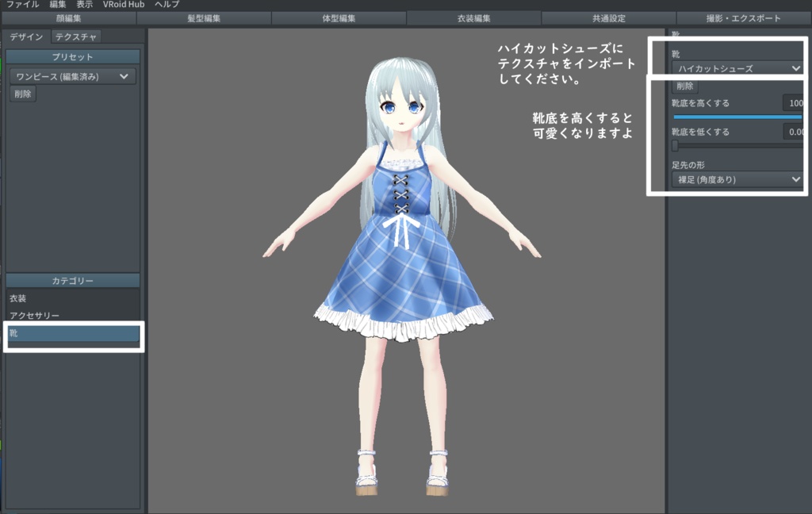Click the 靴底を高くする slider
The height and width of the screenshot is (514, 812).
pyautogui.click(x=737, y=117)
